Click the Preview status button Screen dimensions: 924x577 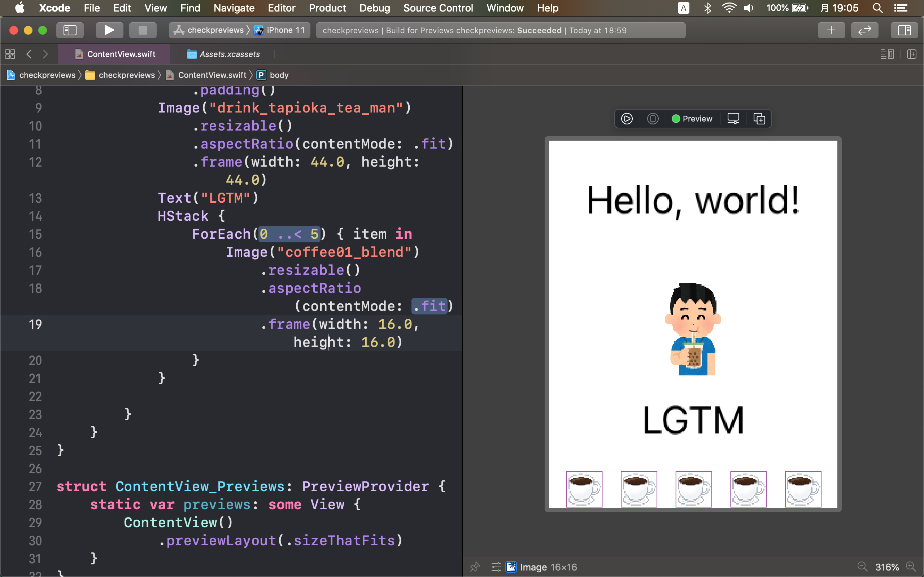692,119
